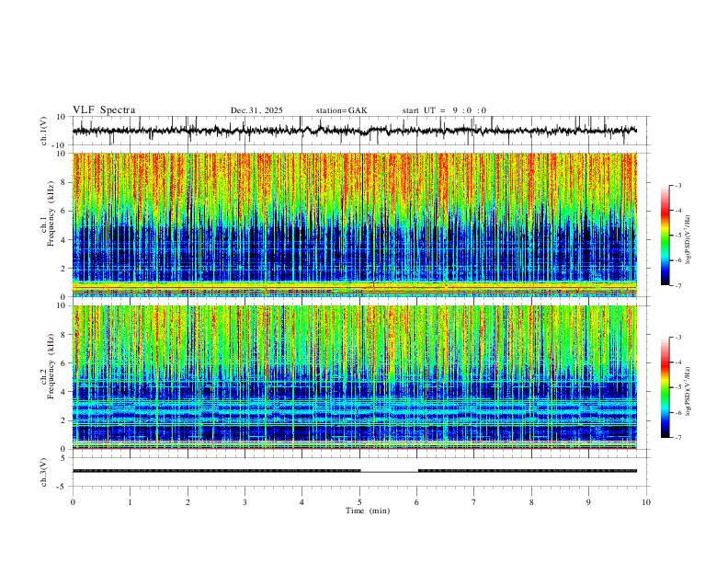Click the black ch.1 voltage waveform trace

tap(354, 131)
